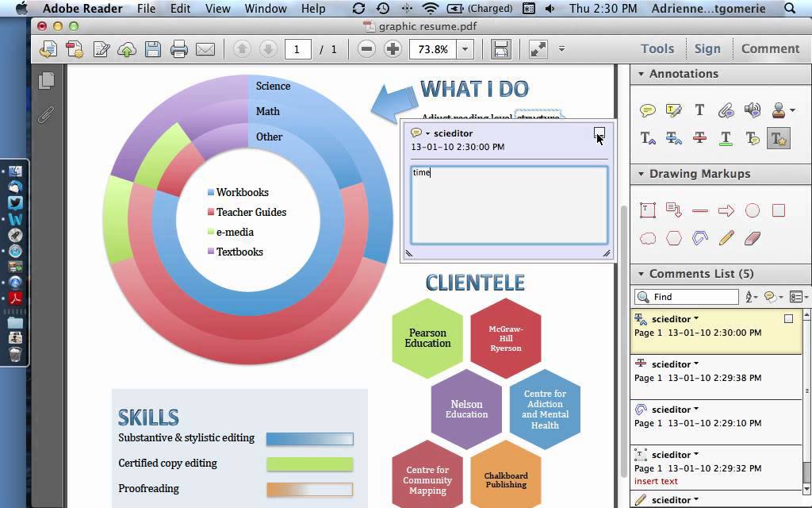This screenshot has width=812, height=508.
Task: Select the Oval drawing tool
Action: point(752,210)
